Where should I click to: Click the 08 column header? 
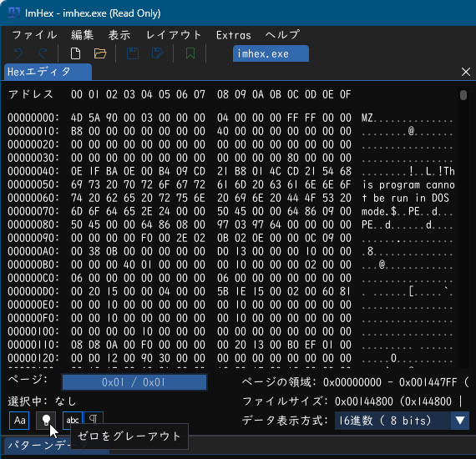(x=223, y=94)
